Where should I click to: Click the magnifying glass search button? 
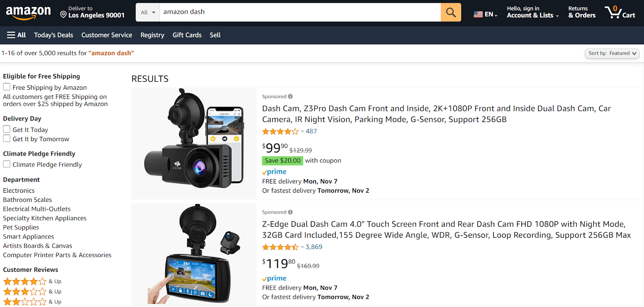451,12
